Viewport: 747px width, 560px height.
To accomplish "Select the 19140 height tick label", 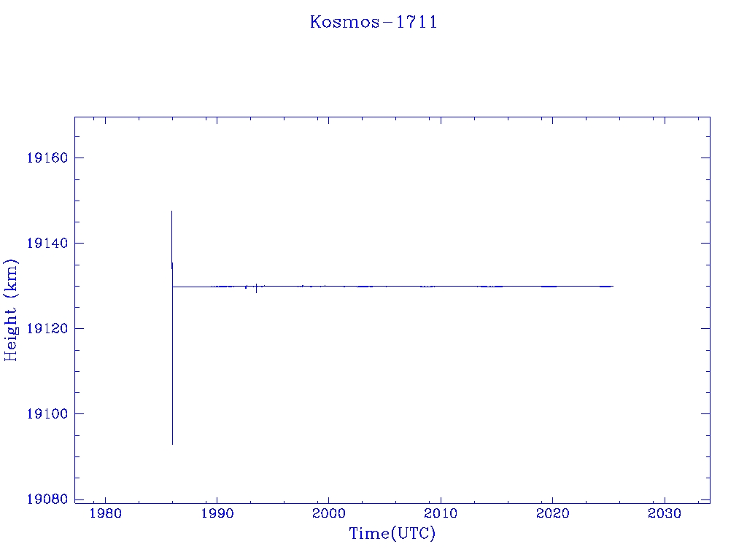I will 47,243.
